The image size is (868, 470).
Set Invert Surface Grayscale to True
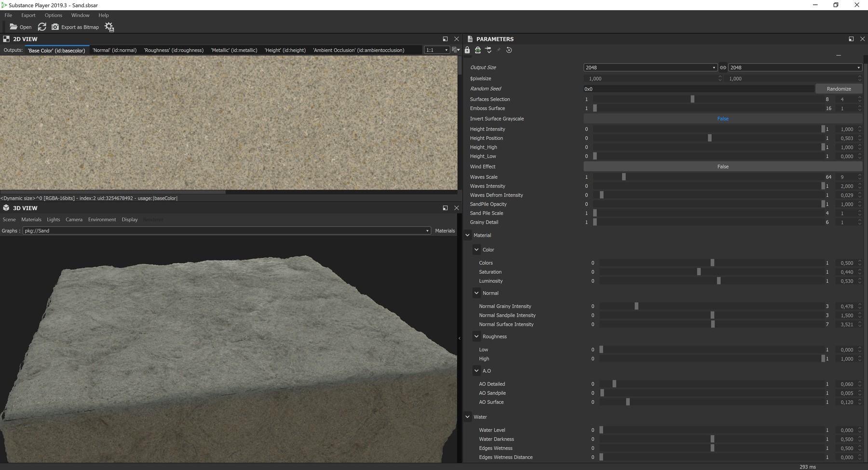723,119
